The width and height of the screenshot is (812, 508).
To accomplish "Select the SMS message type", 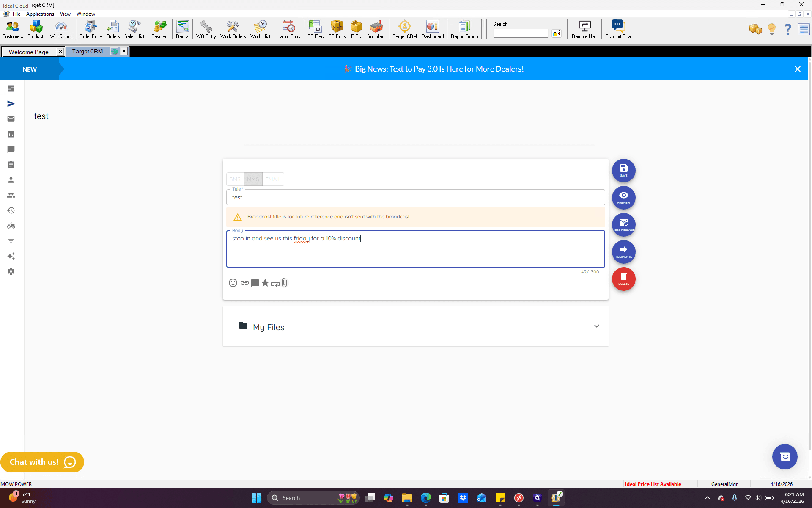I will (235, 179).
